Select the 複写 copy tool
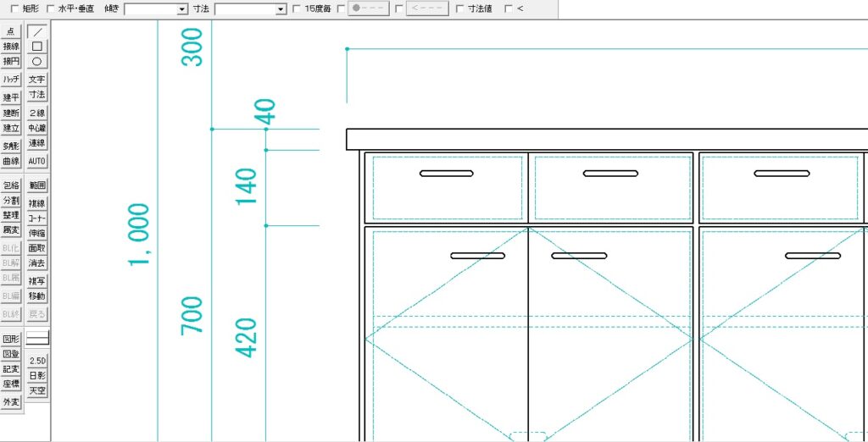 (x=36, y=280)
